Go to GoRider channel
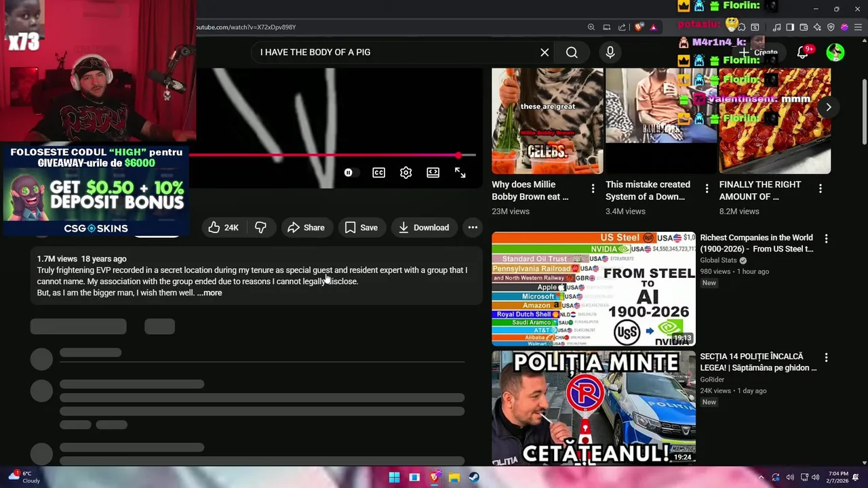Viewport: 868px width, 488px height. (x=712, y=380)
